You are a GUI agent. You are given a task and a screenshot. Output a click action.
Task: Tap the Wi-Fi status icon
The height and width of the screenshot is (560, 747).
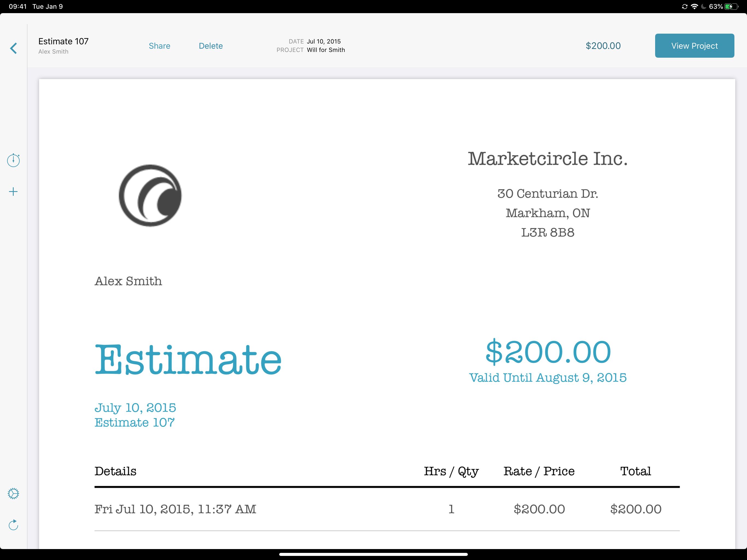[x=695, y=6]
